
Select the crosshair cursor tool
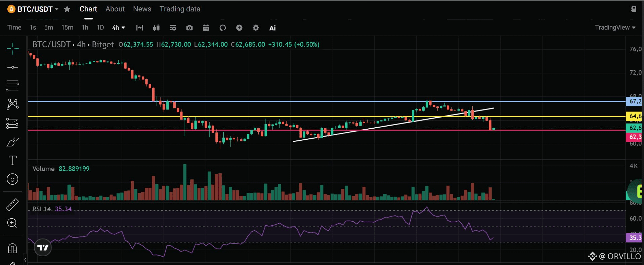click(12, 49)
